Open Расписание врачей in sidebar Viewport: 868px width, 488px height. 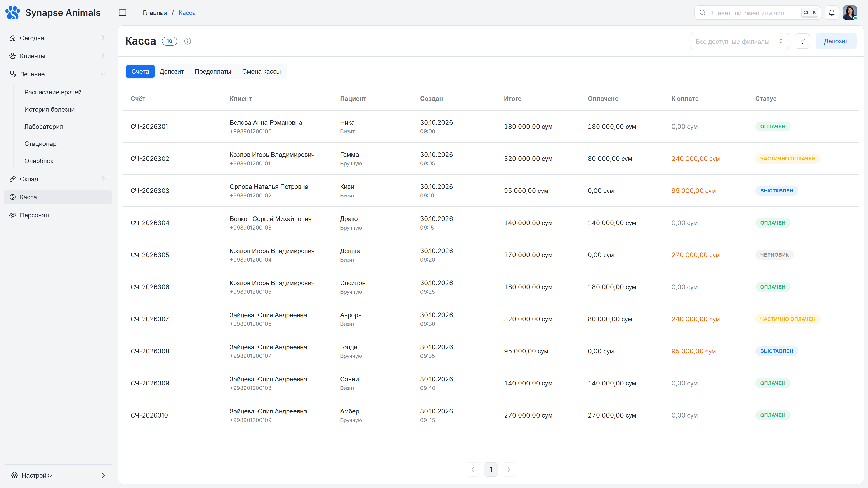(x=53, y=93)
